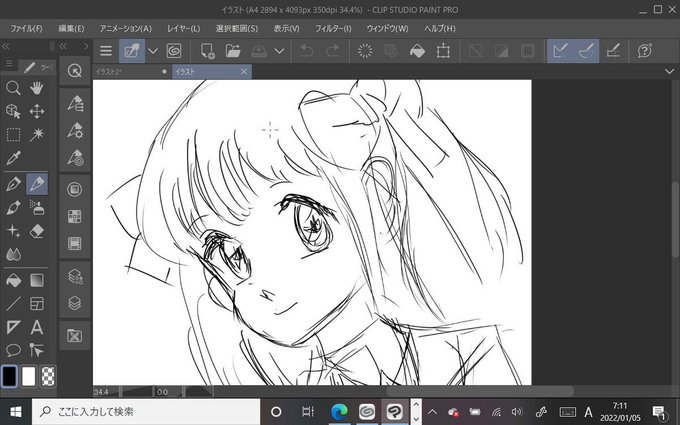Image resolution: width=680 pixels, height=425 pixels.
Task: Toggle snap to grid button
Action: point(613,51)
